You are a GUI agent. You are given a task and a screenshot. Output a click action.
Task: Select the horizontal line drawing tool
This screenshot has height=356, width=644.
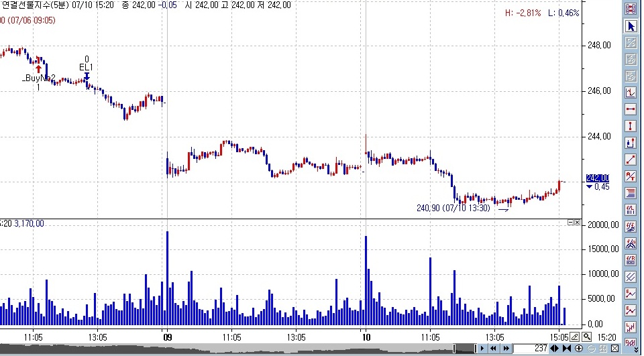631,109
